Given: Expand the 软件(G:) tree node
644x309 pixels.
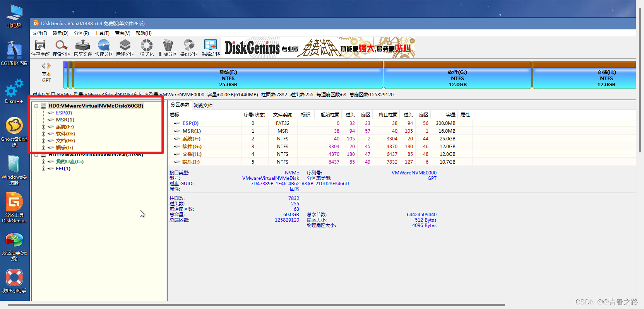Looking at the screenshot, I should point(44,134).
